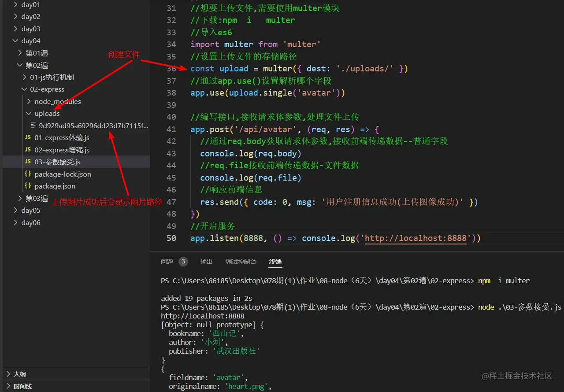
Task: Click comment '//开启服务' on line 49
Action: (213, 226)
